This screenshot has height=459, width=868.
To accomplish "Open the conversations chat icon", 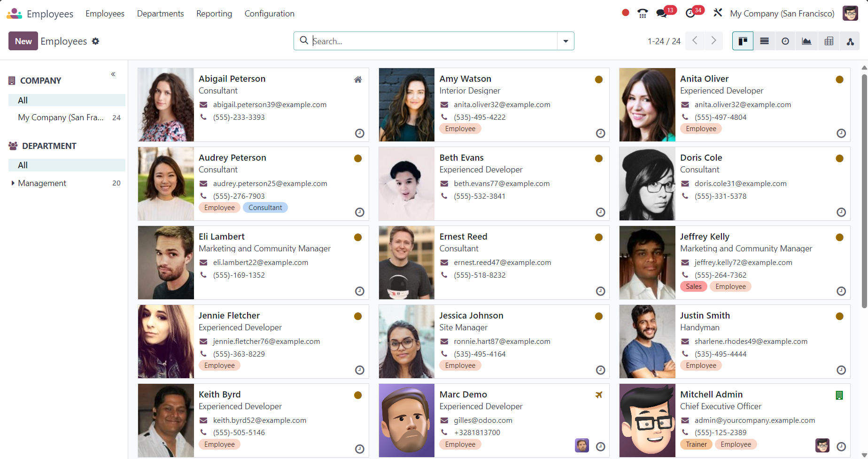I will (x=662, y=13).
